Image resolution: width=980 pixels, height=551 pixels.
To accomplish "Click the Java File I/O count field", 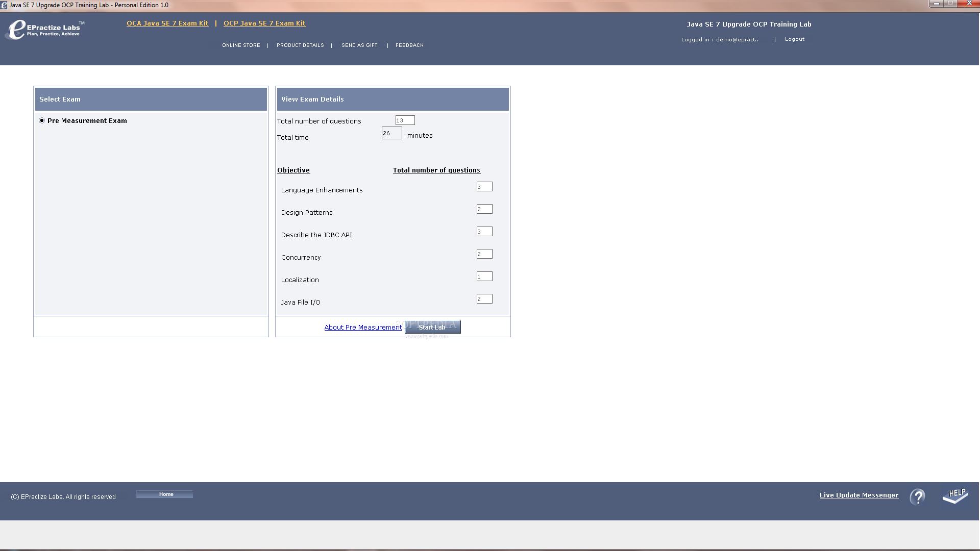I will point(484,299).
